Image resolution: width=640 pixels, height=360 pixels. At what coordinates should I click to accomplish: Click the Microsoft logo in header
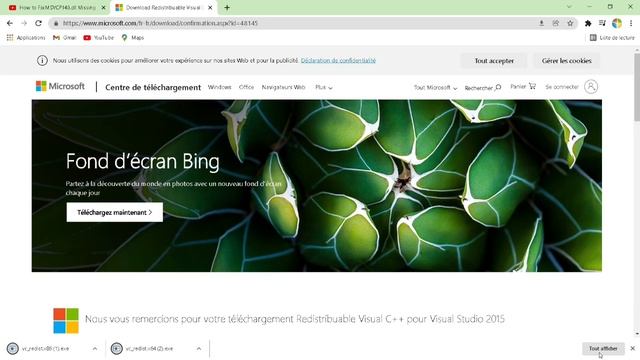[x=60, y=86]
